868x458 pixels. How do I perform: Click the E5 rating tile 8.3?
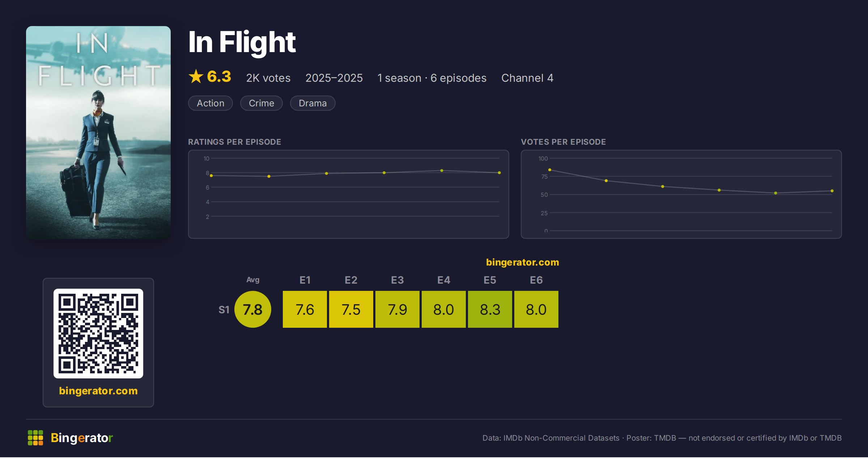490,309
